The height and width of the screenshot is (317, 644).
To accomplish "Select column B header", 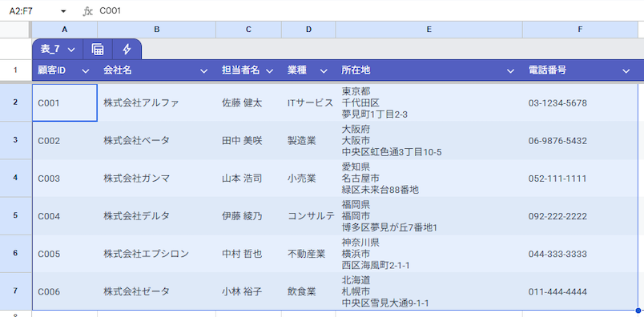I will pyautogui.click(x=156, y=30).
